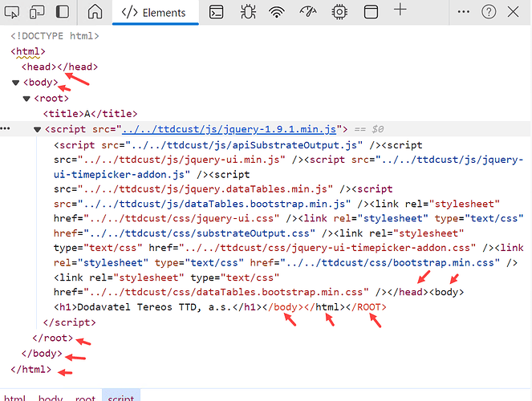This screenshot has width=532, height=401.
Task: Open the DevTools help question icon
Action: tap(489, 12)
